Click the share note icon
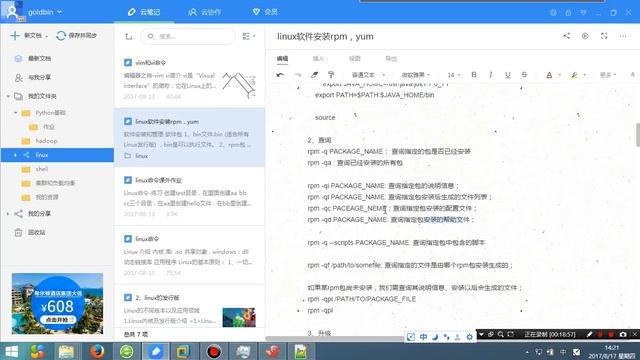The height and width of the screenshot is (360, 640). (x=567, y=36)
